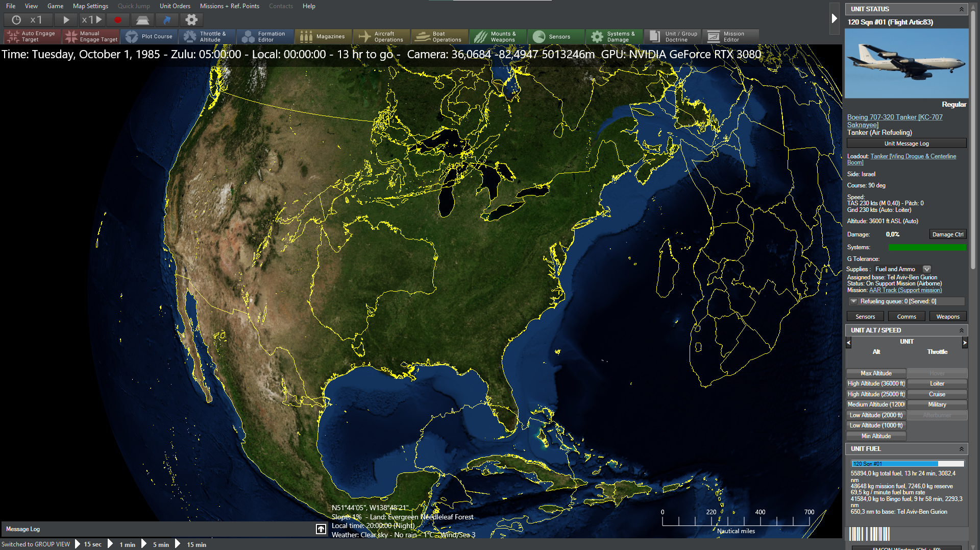Open Throttle & Altitude dialog
Image resolution: width=980 pixels, height=550 pixels.
207,37
